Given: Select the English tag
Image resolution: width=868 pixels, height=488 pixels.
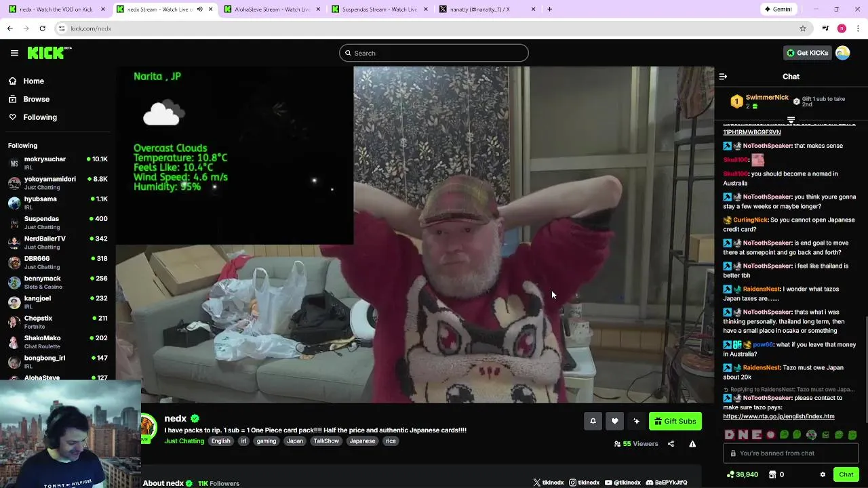Looking at the screenshot, I should (x=220, y=441).
